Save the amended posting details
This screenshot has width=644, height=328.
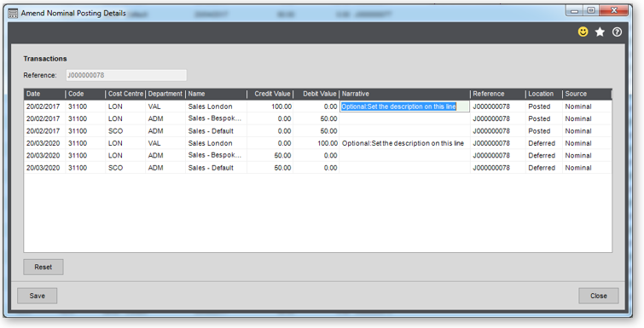pyautogui.click(x=37, y=296)
